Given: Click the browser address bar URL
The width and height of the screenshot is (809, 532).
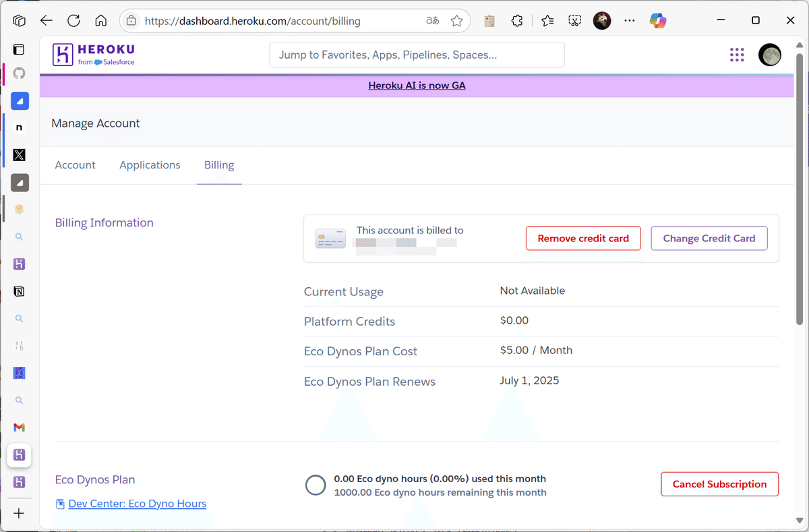Looking at the screenshot, I should 252,21.
